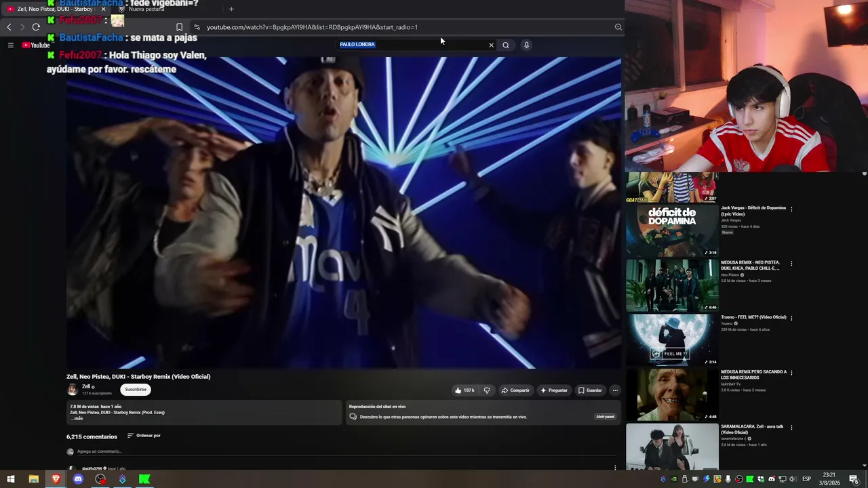The image size is (868, 488).
Task: Click the YouTube search magnifier button
Action: 506,45
